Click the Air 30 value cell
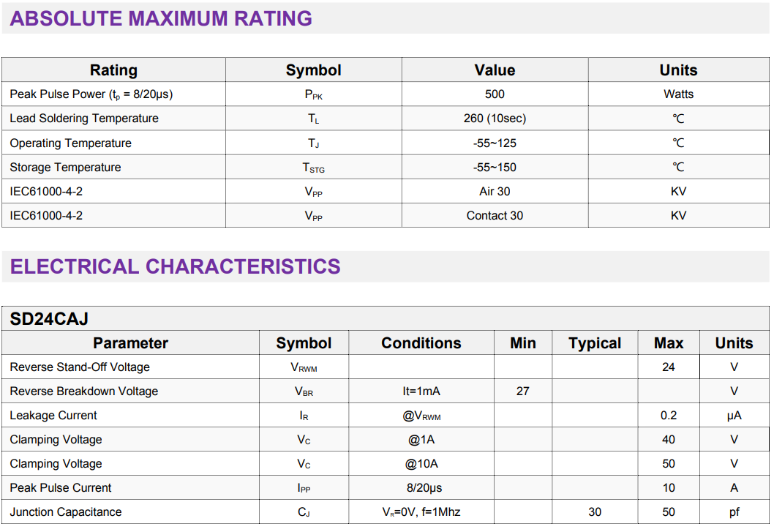 tap(495, 192)
